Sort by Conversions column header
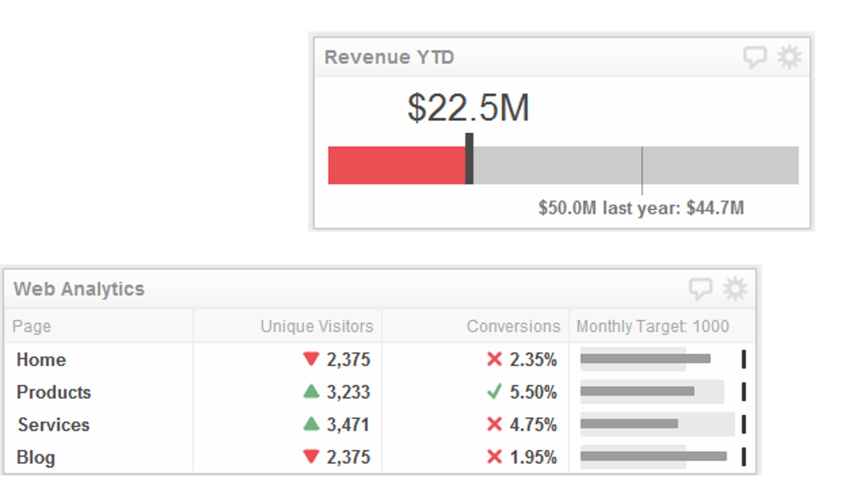868x488 pixels. pos(513,326)
